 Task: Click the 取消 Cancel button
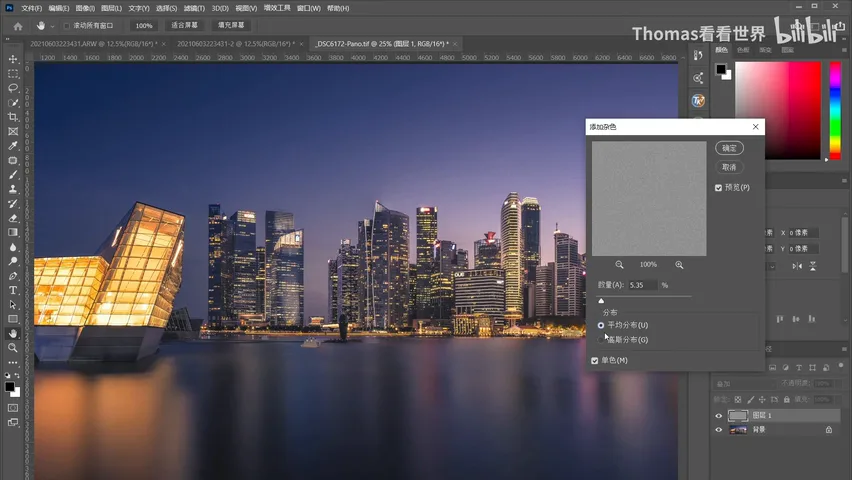729,167
